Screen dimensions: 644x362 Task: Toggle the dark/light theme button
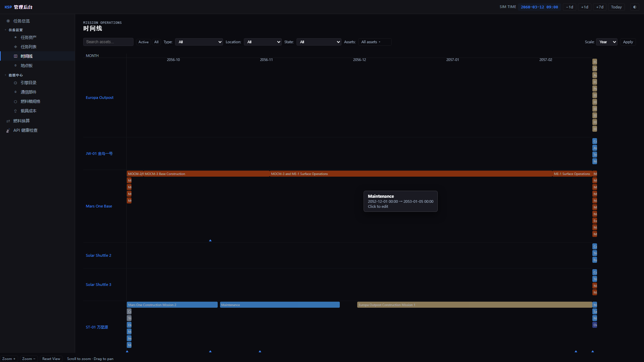click(635, 7)
